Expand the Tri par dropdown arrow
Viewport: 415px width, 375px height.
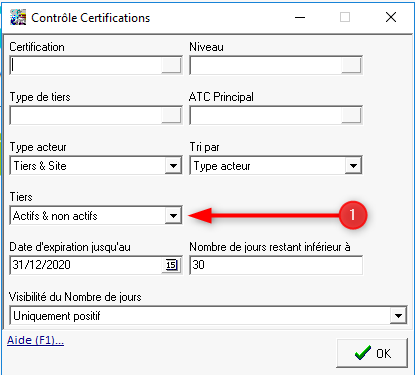point(353,165)
